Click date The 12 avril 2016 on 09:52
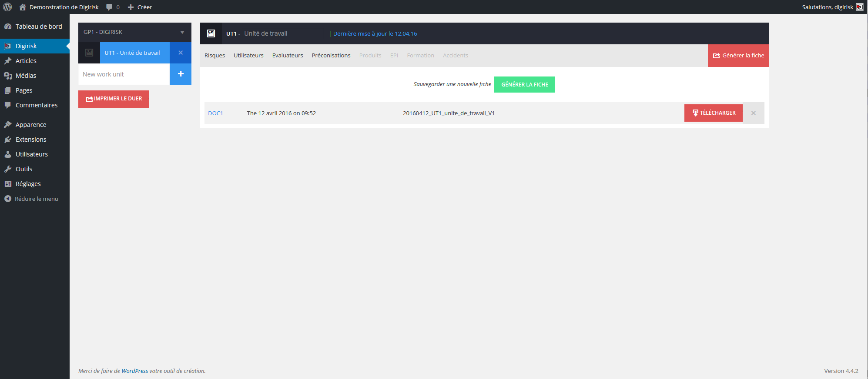 [x=282, y=113]
